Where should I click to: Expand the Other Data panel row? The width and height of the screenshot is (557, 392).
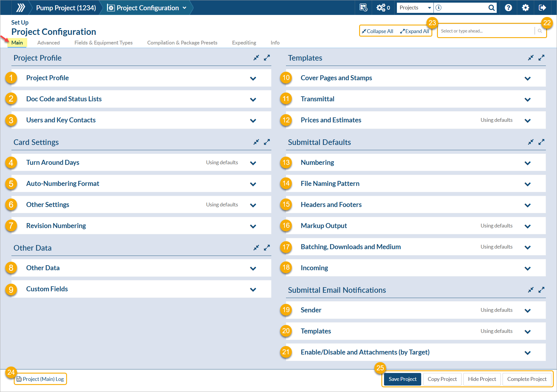pyautogui.click(x=141, y=268)
